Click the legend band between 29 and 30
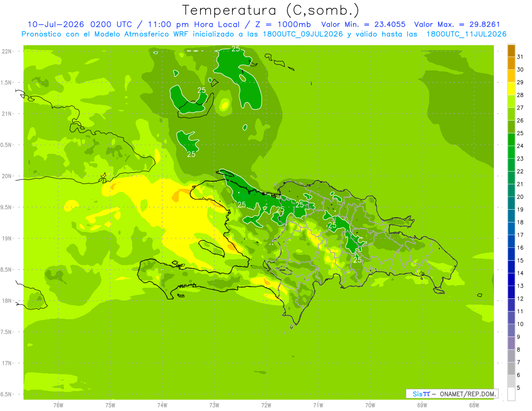 [511, 75]
